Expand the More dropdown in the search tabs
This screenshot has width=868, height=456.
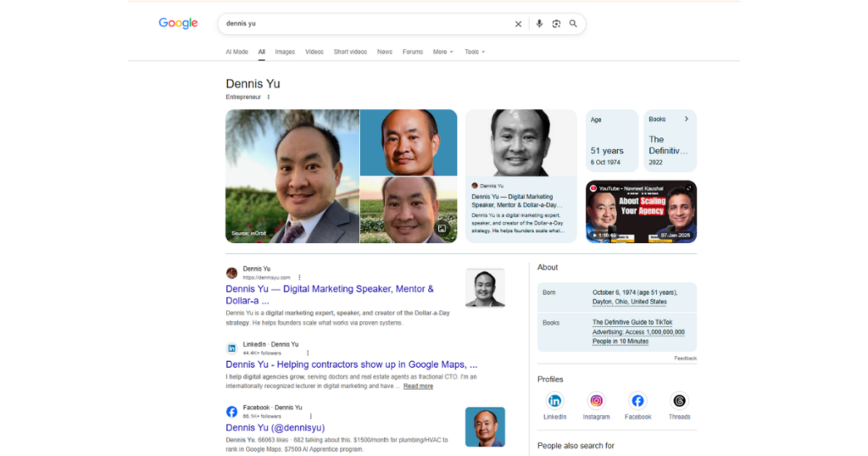[442, 52]
